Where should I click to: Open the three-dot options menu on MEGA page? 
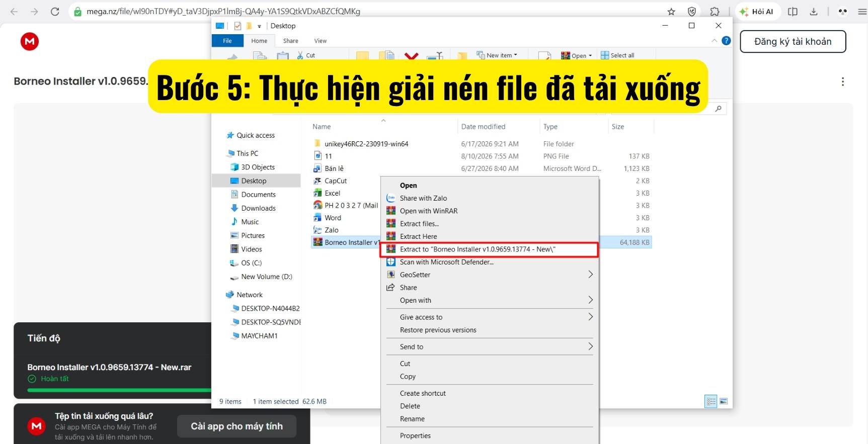(x=843, y=81)
